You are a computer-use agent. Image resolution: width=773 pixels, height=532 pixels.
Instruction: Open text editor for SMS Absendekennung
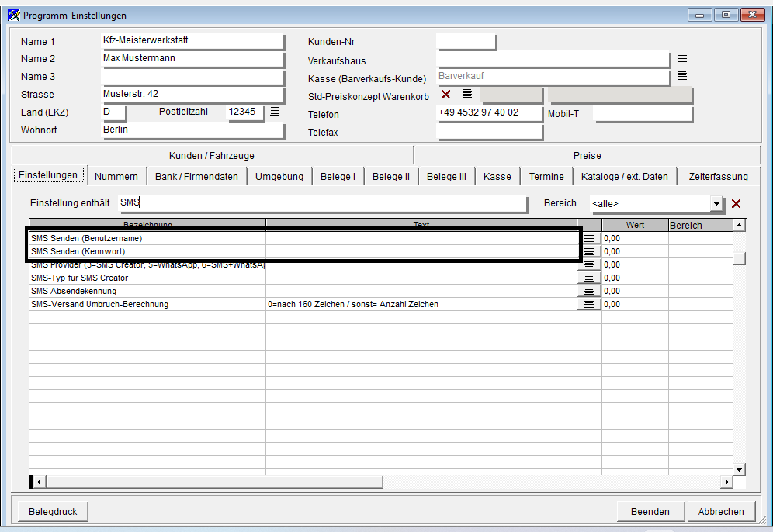point(589,291)
